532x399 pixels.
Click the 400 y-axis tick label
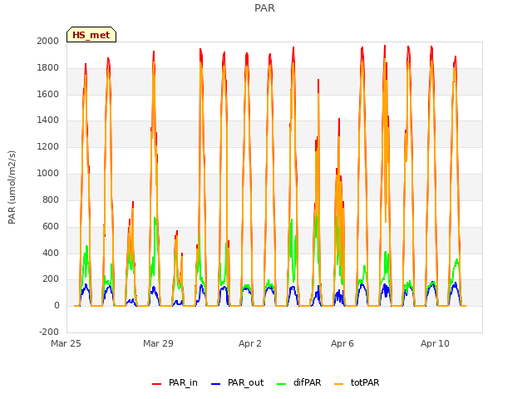51,253
